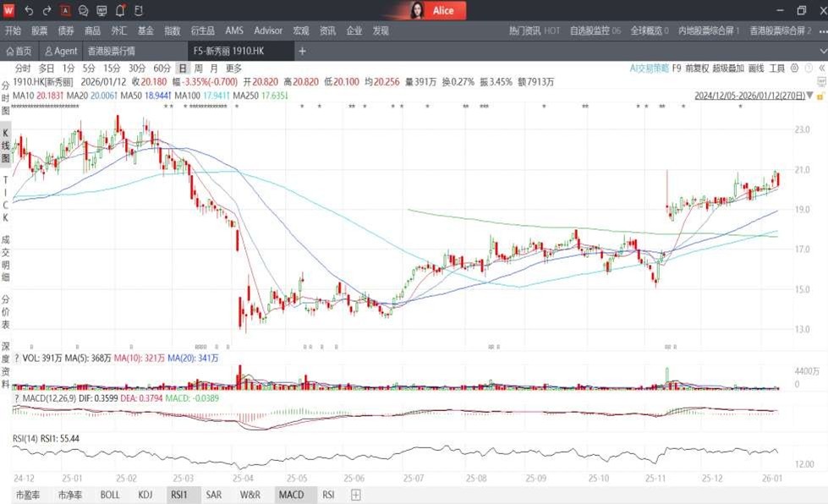Open the 衍生品 menu

coord(202,30)
